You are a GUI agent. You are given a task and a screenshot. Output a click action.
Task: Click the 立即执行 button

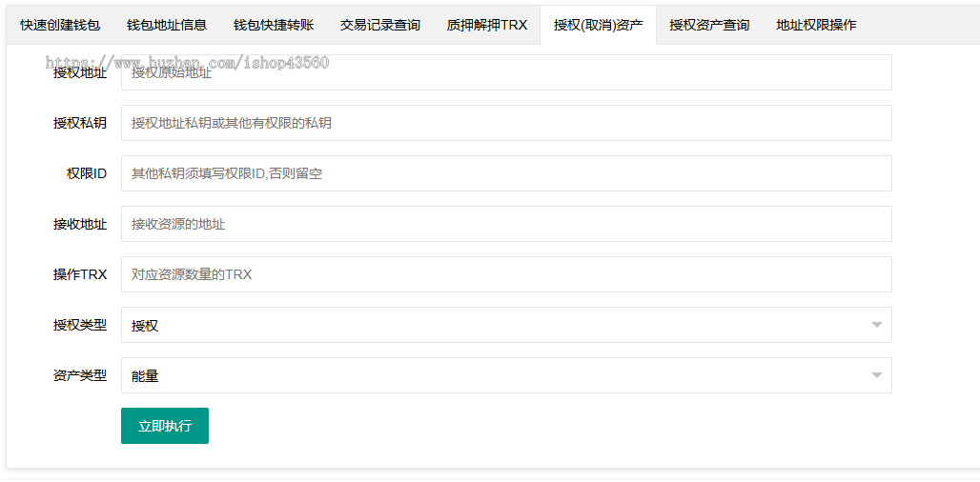coord(165,426)
